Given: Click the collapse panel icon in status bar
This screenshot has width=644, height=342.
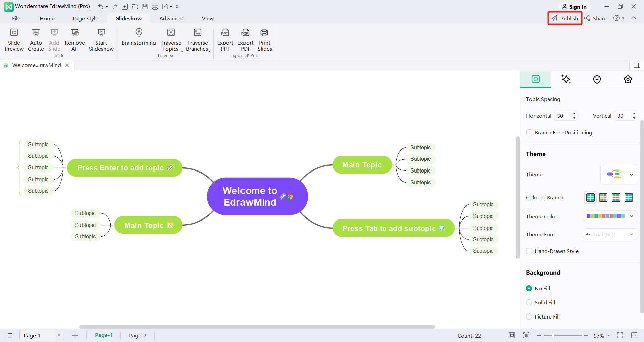Looking at the screenshot, I should click(634, 335).
